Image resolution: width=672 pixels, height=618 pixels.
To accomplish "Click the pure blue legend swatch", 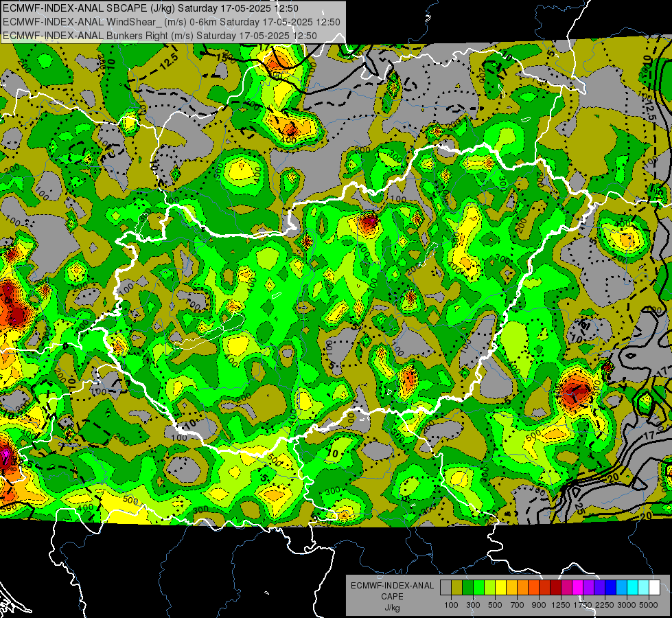I will point(611,588).
